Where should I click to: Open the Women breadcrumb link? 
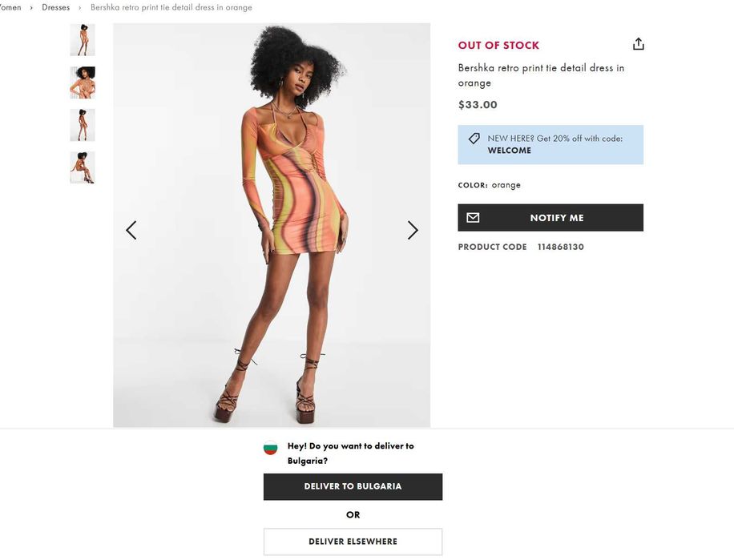click(10, 7)
